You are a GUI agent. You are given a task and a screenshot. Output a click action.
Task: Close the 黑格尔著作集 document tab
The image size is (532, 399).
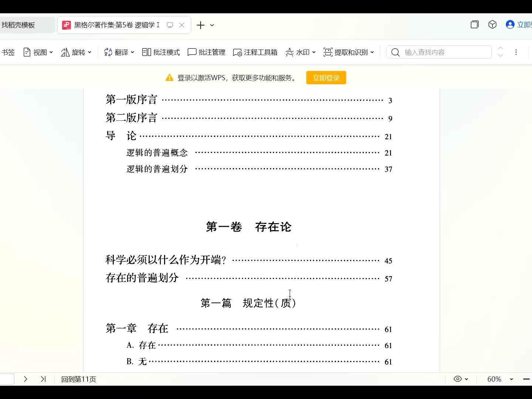pos(182,25)
